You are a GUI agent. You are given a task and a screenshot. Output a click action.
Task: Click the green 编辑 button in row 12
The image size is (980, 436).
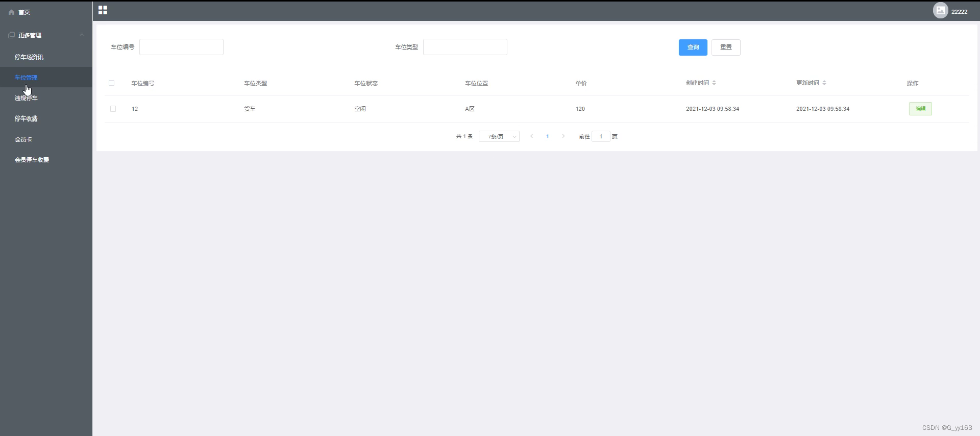pos(920,109)
